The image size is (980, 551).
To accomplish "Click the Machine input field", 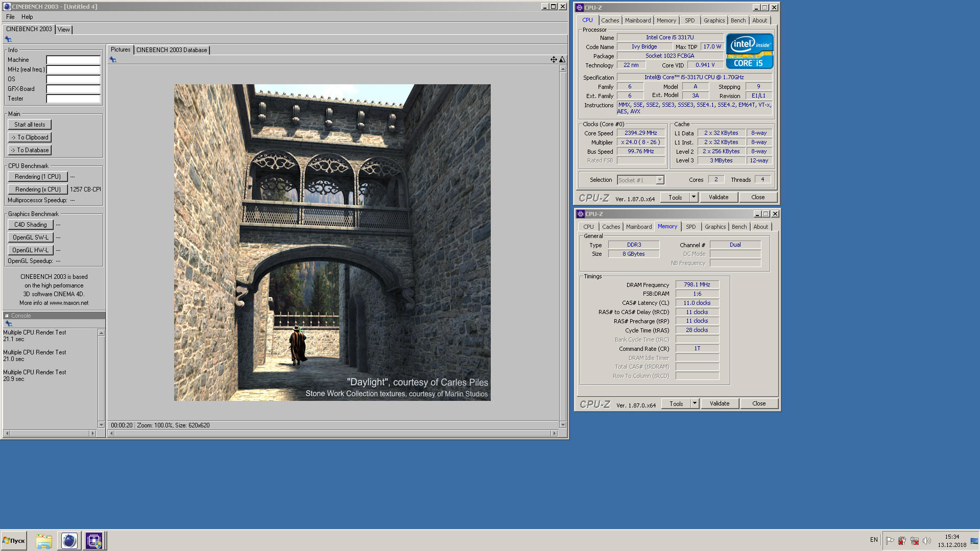I will click(x=73, y=60).
